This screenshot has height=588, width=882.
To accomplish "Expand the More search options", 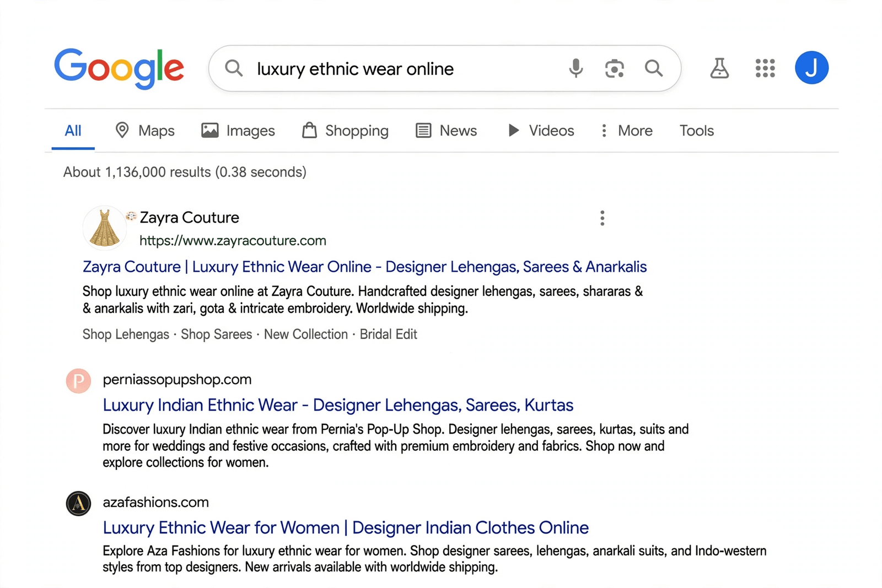I will point(626,131).
